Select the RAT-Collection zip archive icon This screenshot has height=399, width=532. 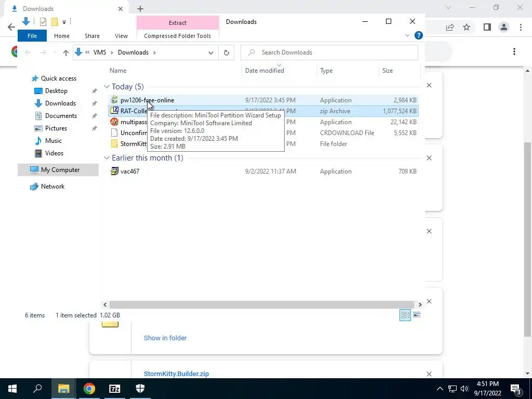114,111
